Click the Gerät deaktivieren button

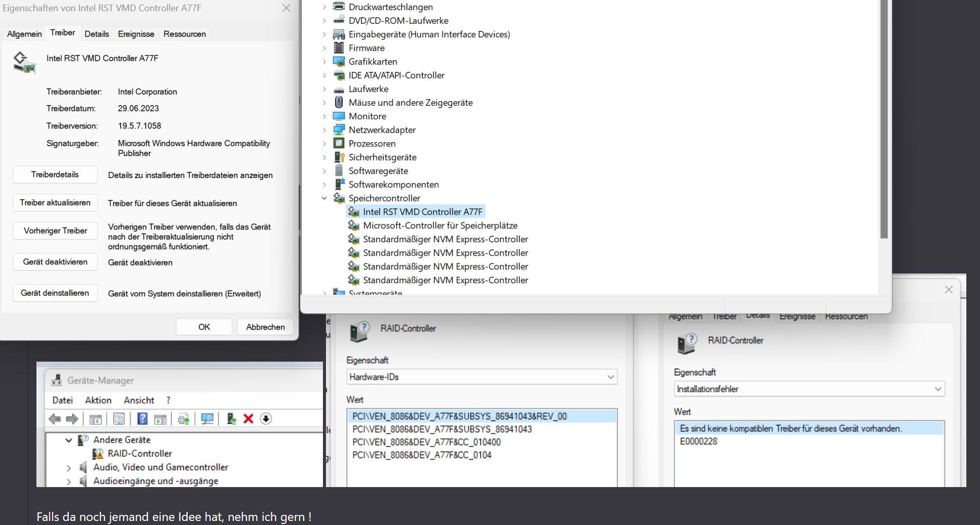point(55,262)
